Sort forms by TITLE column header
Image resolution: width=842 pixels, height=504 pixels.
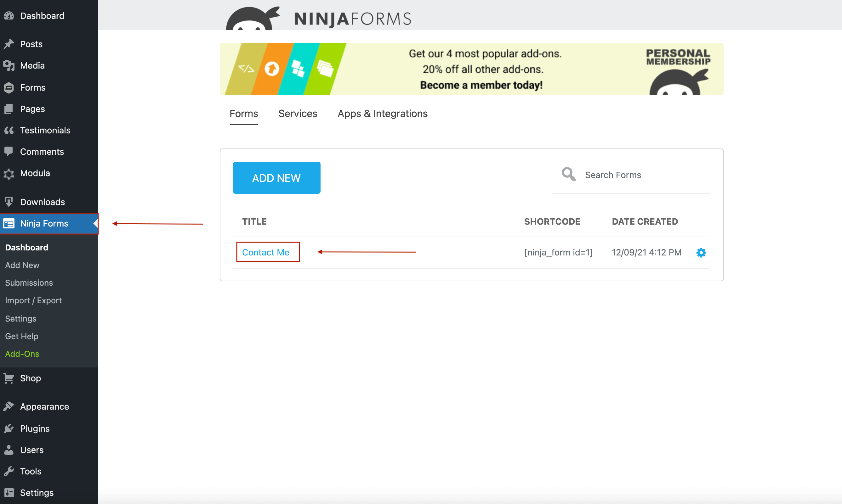[254, 221]
